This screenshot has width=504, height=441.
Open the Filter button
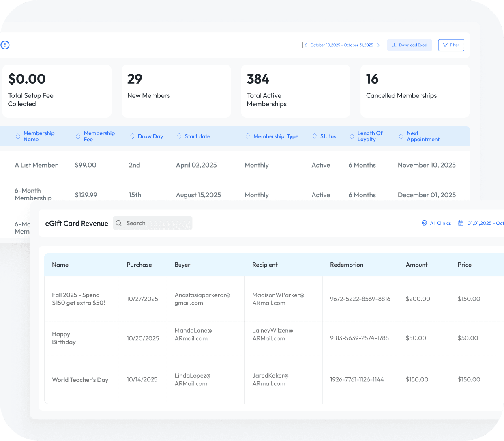(x=451, y=45)
